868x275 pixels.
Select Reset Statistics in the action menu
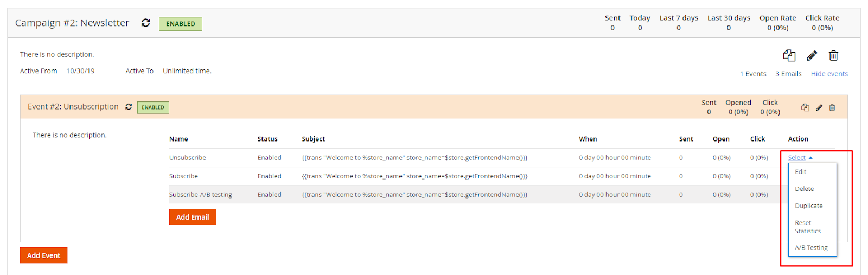tap(807, 227)
